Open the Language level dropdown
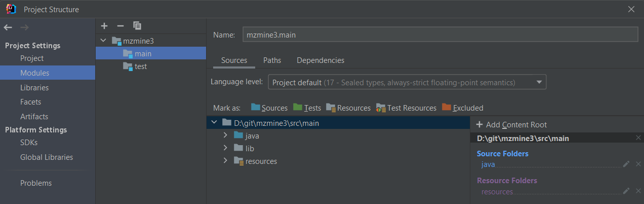This screenshot has width=644, height=204. 407,82
